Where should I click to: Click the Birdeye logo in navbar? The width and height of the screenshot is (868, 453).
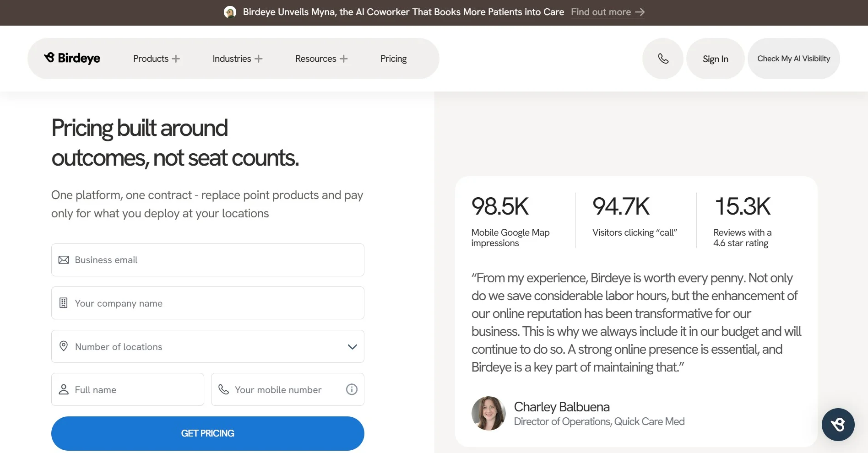72,58
